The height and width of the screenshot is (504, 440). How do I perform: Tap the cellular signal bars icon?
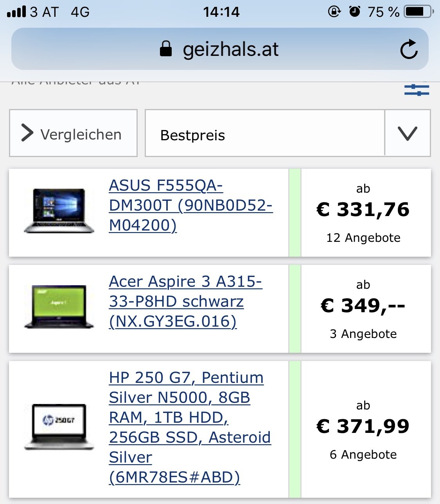click(x=16, y=12)
